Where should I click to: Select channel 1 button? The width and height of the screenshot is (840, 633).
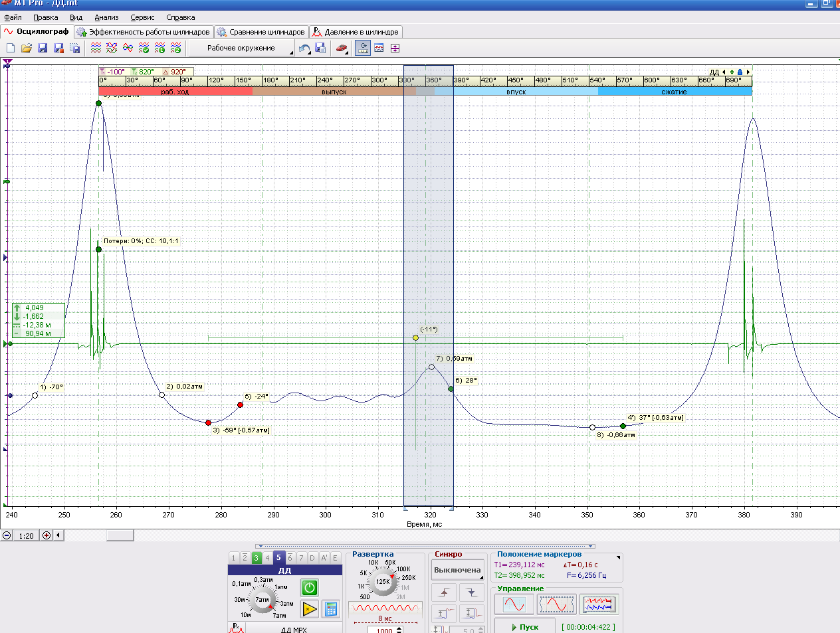(x=233, y=558)
